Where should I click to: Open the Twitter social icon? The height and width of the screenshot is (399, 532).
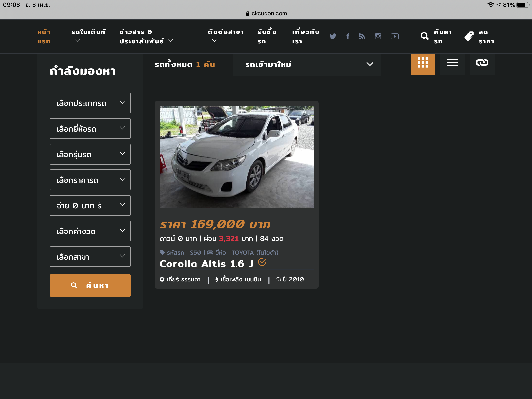[333, 36]
